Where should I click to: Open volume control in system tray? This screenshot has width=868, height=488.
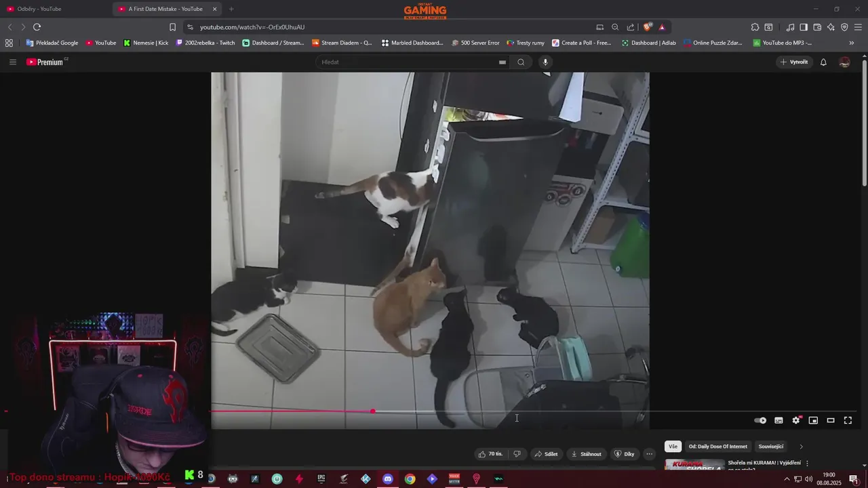809,479
